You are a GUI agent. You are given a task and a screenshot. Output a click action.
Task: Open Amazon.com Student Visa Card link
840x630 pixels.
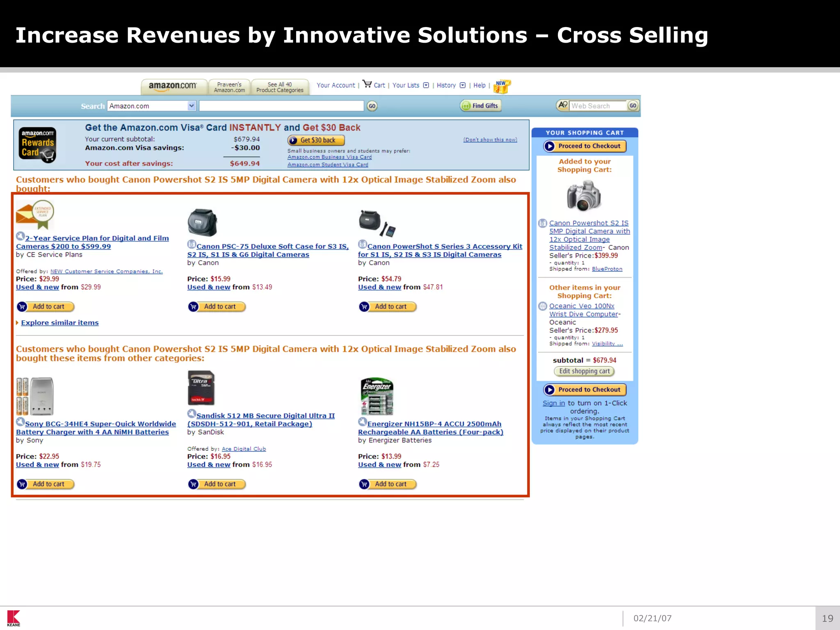[328, 165]
